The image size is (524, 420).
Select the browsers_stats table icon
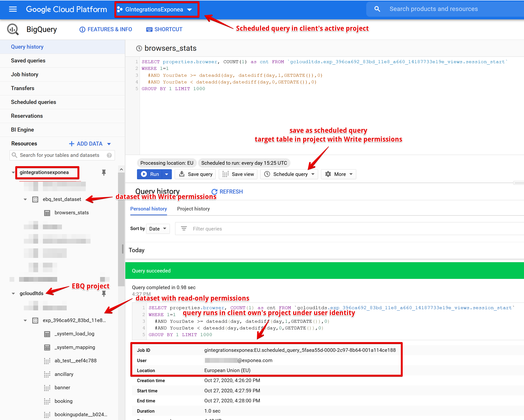(x=47, y=213)
